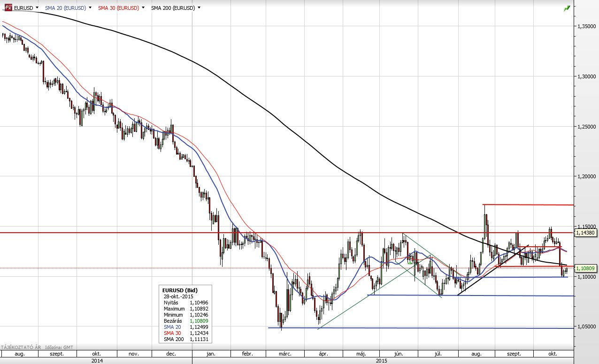599x364 pixels.
Task: Click the EURUSD (Bid) info box title
Action: (179, 290)
